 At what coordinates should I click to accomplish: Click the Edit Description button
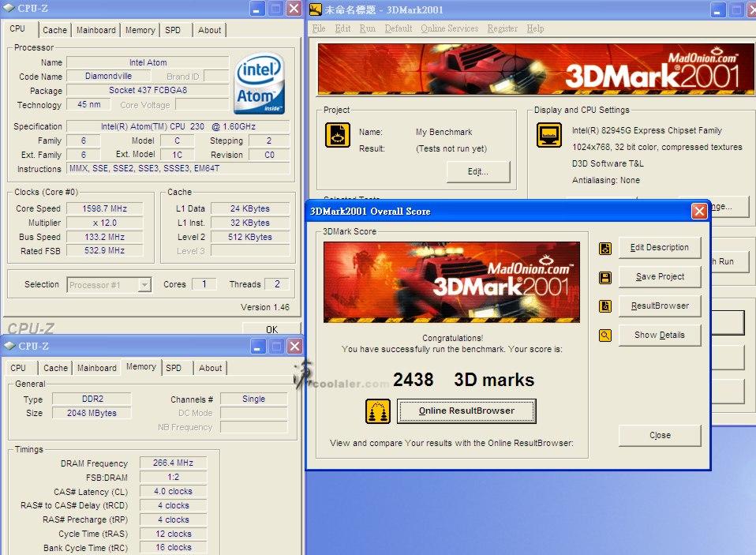(660, 247)
